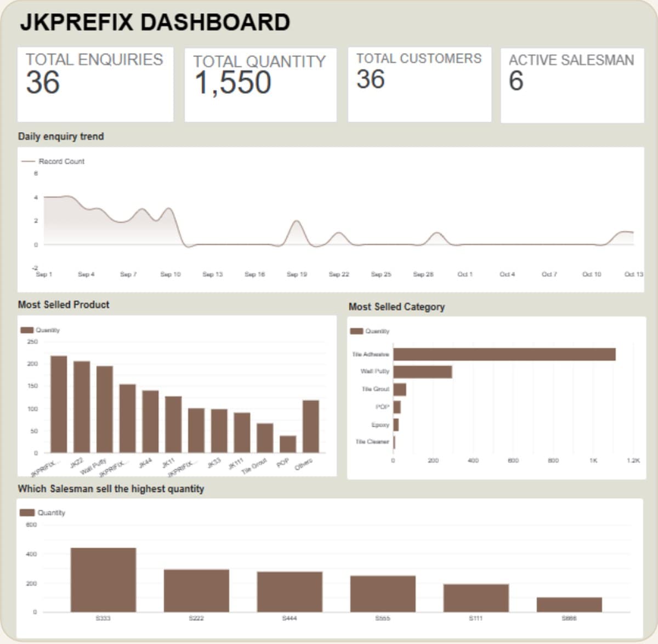Click the Sep 19 peak on trend line
This screenshot has height=644, width=658.
click(x=297, y=221)
